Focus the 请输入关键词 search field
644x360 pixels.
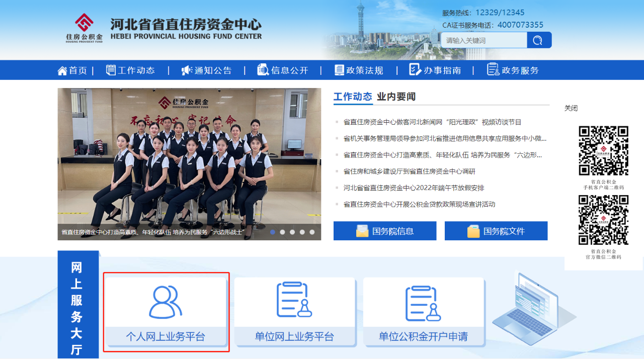[x=484, y=40]
